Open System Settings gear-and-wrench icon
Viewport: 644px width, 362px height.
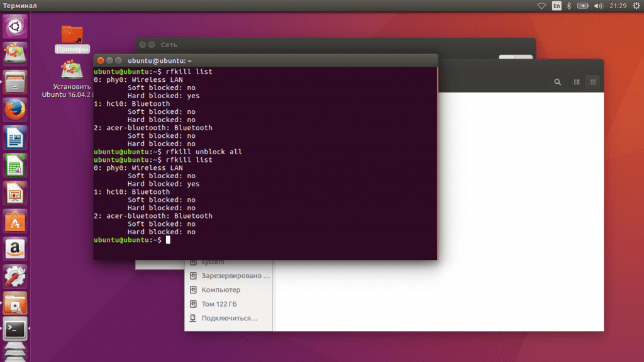(15, 276)
